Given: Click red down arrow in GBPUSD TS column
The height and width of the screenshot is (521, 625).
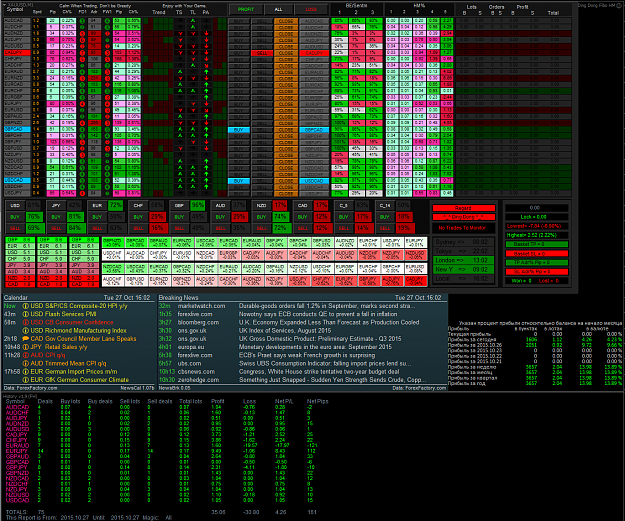Looking at the screenshot, I should click(x=180, y=148).
